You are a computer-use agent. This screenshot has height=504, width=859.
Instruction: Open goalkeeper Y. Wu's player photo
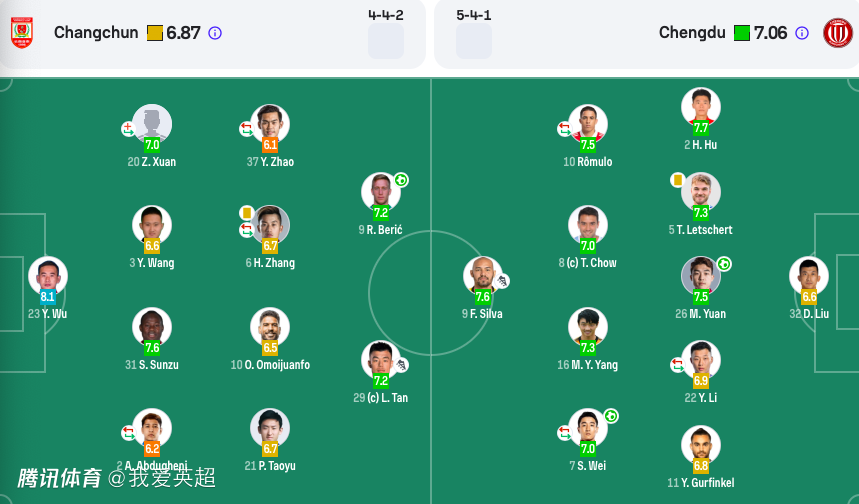click(x=47, y=276)
